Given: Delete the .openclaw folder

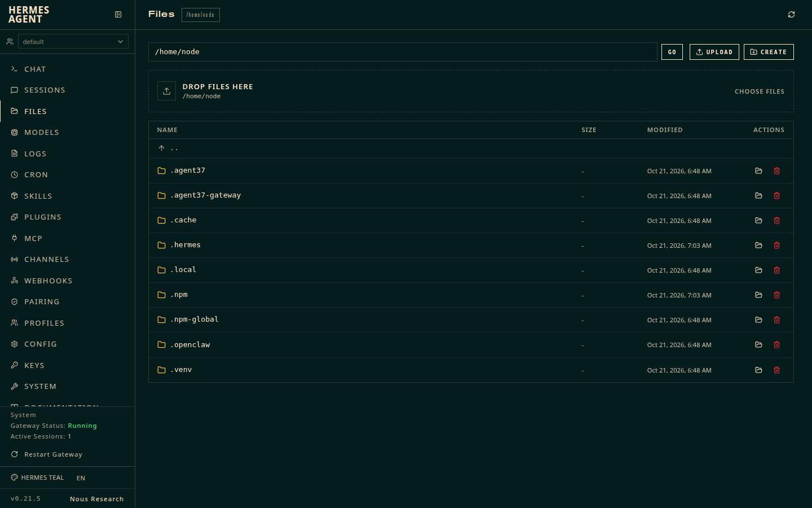Looking at the screenshot, I should [x=776, y=345].
